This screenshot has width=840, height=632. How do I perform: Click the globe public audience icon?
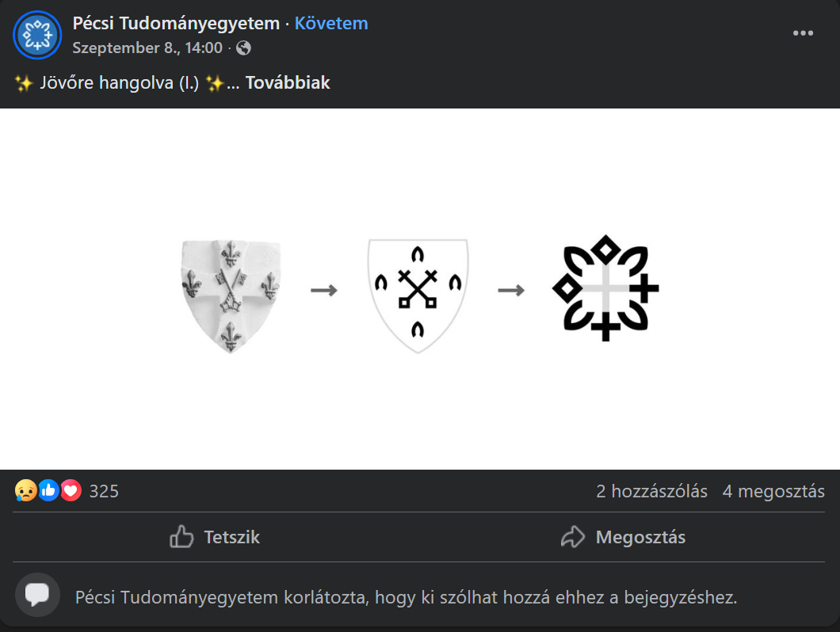tap(243, 48)
